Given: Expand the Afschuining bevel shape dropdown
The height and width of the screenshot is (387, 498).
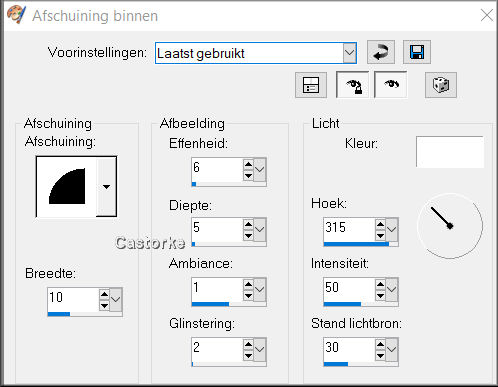Looking at the screenshot, I should click(x=106, y=187).
